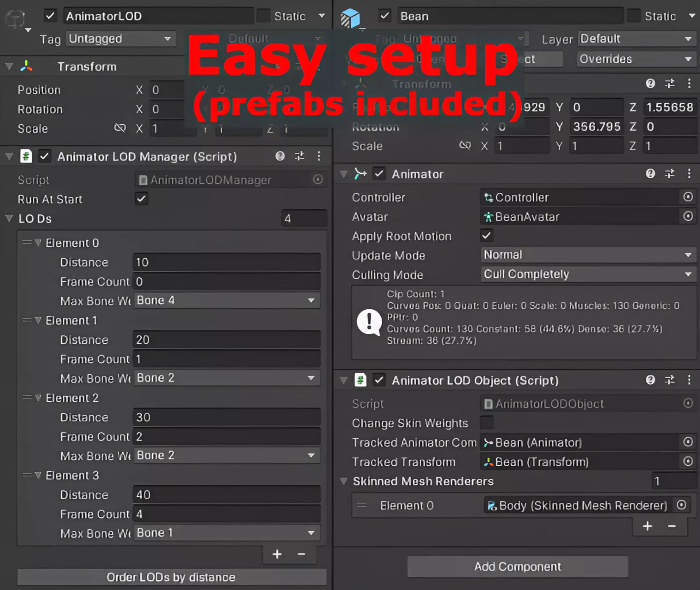Image resolution: width=700 pixels, height=590 pixels.
Task: Pick object for Tracked Animator Component field
Action: click(688, 442)
